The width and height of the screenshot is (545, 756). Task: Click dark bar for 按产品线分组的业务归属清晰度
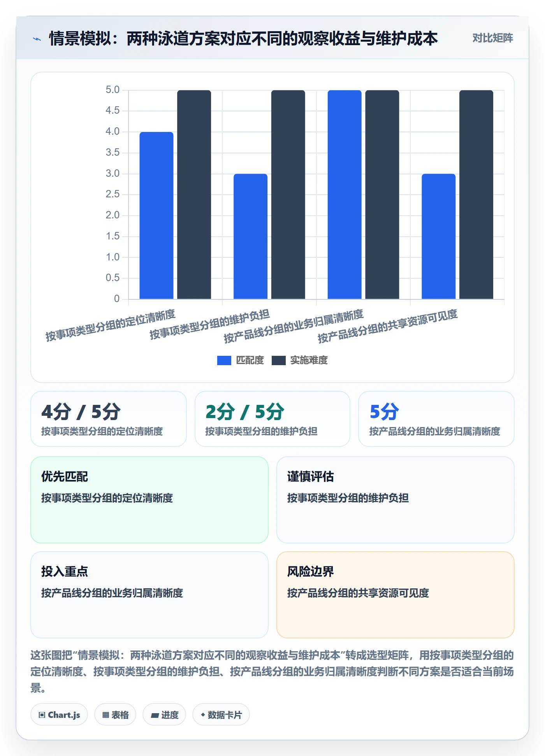(x=382, y=195)
